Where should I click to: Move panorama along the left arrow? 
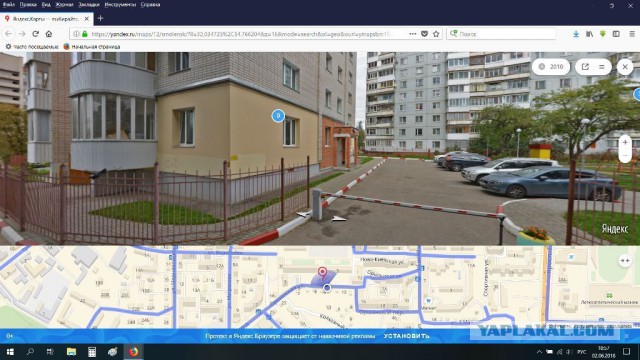pos(303,214)
